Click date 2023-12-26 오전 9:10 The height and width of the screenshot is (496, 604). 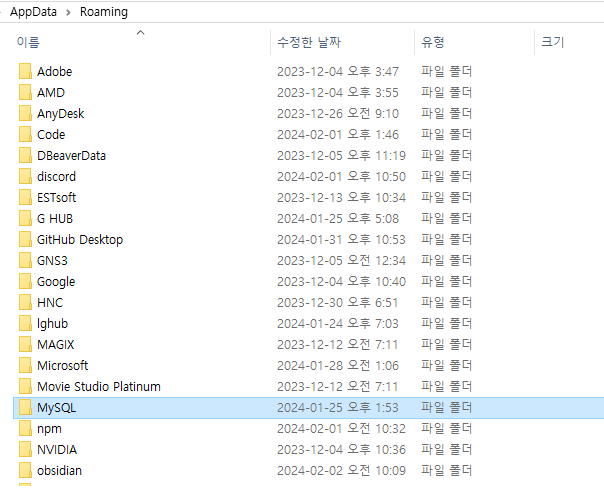[338, 114]
